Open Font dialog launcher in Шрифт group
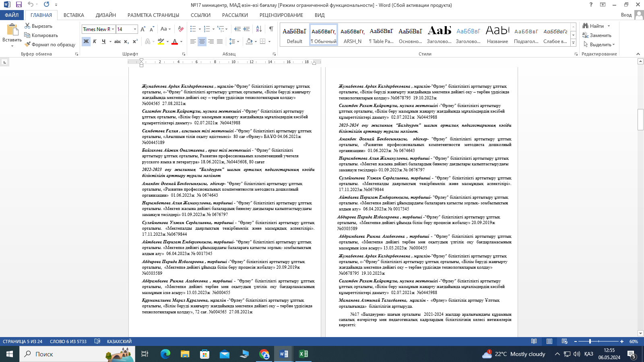The height and width of the screenshot is (362, 644). click(184, 54)
